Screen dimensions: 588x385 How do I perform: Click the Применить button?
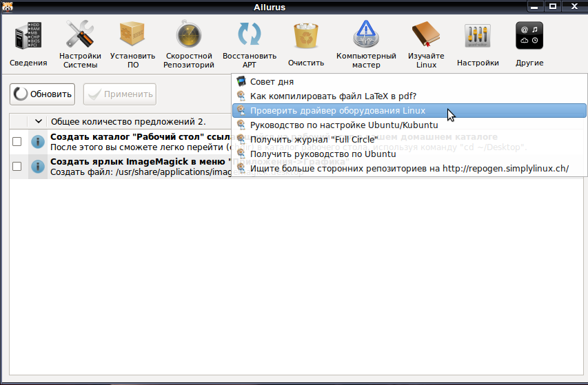(x=120, y=94)
